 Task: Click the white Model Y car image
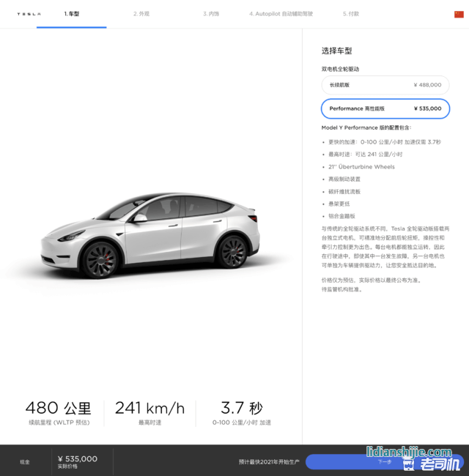[150, 235]
